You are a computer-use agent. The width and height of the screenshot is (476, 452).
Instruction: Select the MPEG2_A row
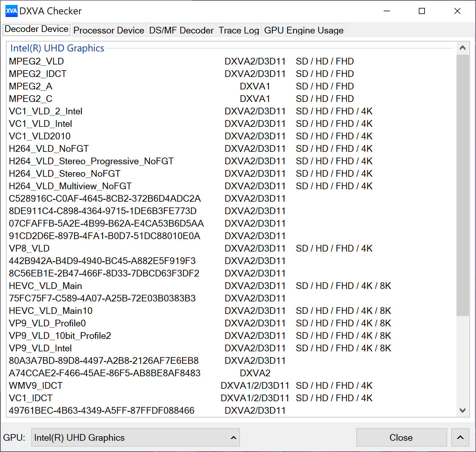[231, 86]
